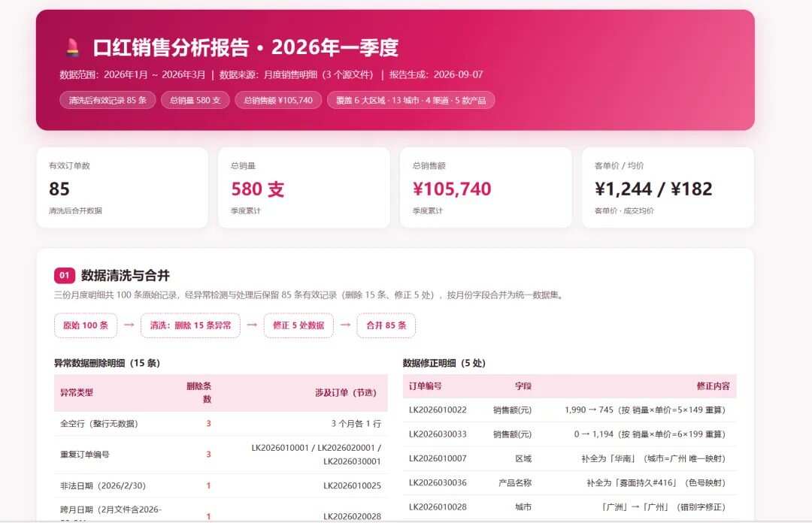Click order number LK2026030033
Viewport: 812px width, 523px height.
438,434
